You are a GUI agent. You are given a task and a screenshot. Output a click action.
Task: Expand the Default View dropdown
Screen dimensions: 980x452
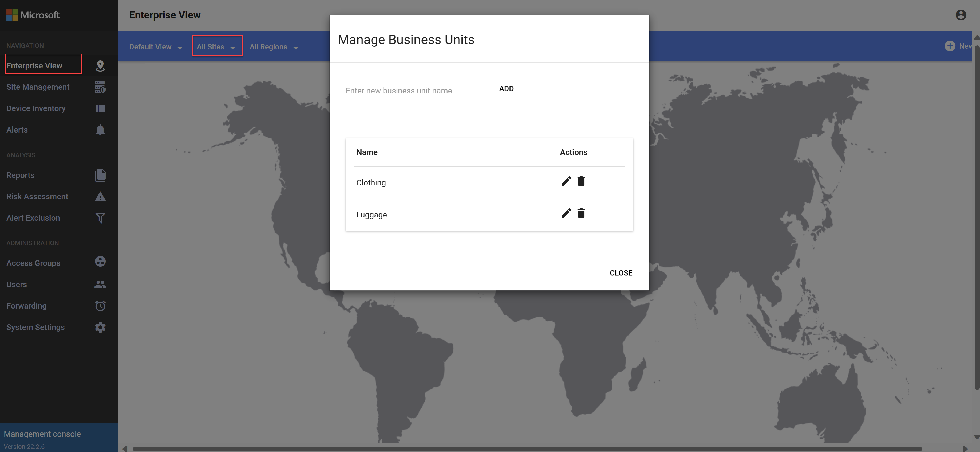click(156, 47)
